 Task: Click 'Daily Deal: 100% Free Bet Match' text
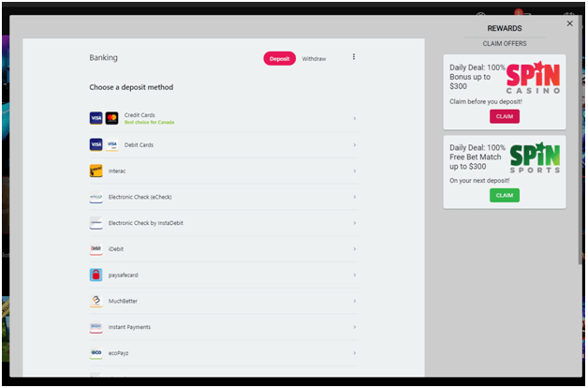(477, 157)
